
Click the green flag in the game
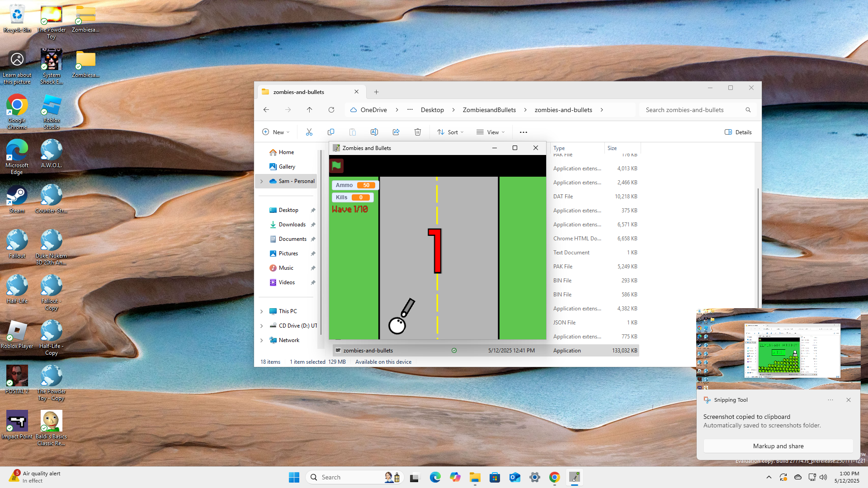pos(336,166)
